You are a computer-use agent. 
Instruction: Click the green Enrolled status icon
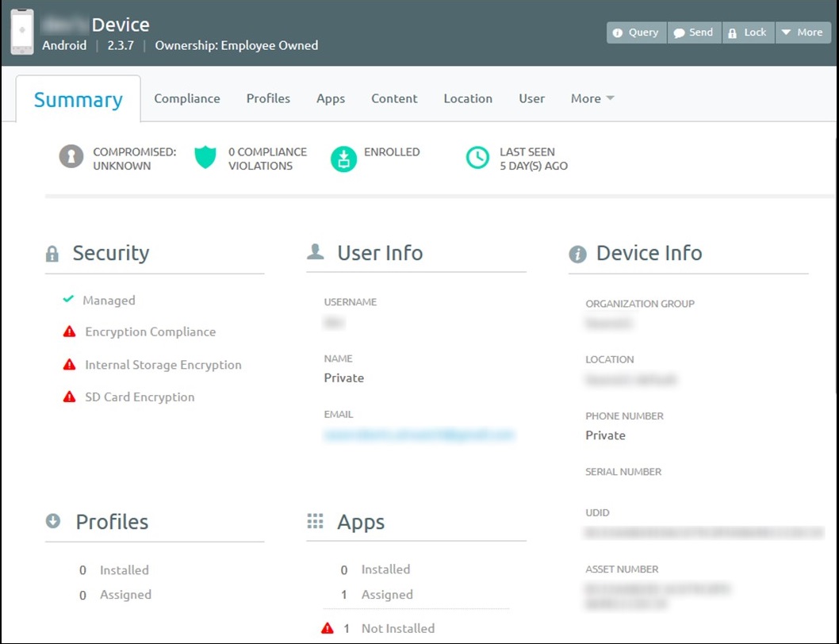343,159
